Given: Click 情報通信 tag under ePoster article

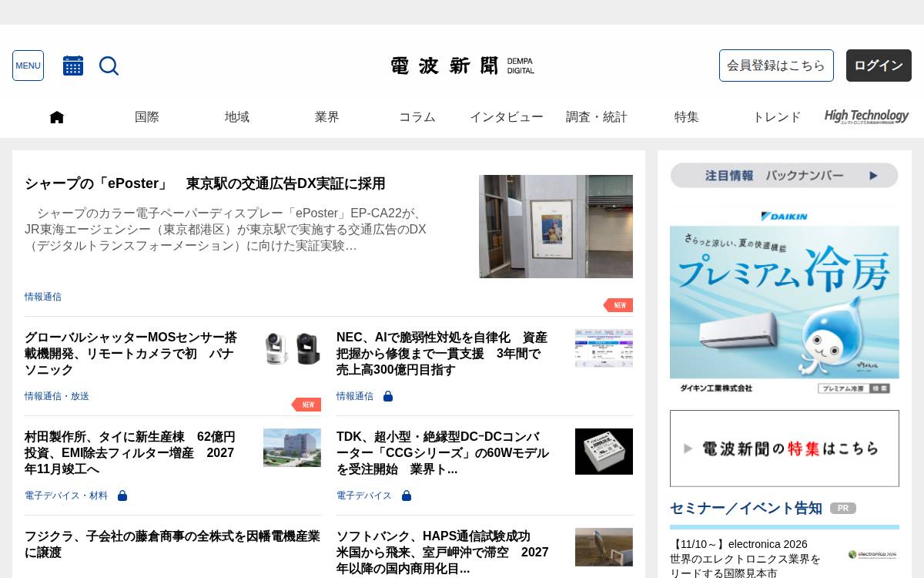Looking at the screenshot, I should [x=43, y=297].
